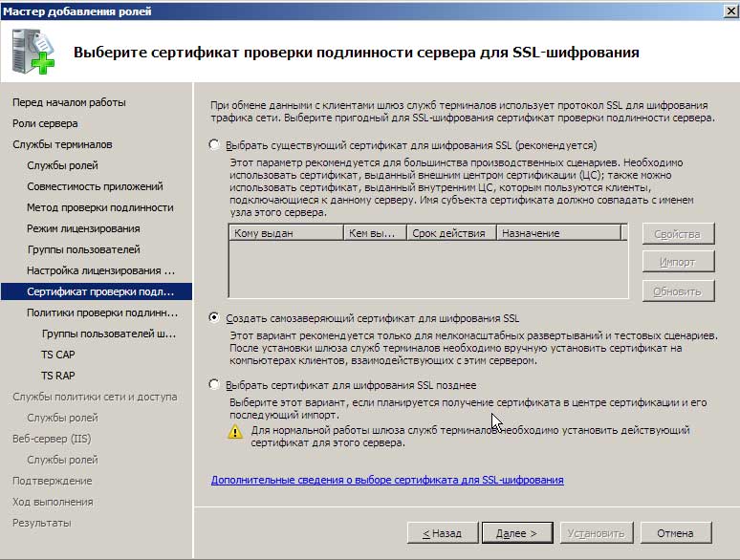Viewport: 740px width, 560px height.
Task: Click the Свойства button
Action: pyautogui.click(x=678, y=234)
